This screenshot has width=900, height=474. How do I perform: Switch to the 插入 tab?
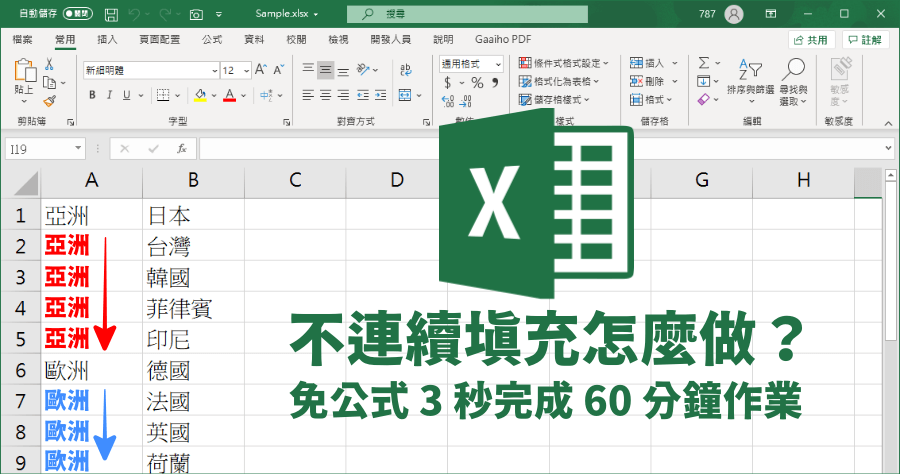pos(107,40)
